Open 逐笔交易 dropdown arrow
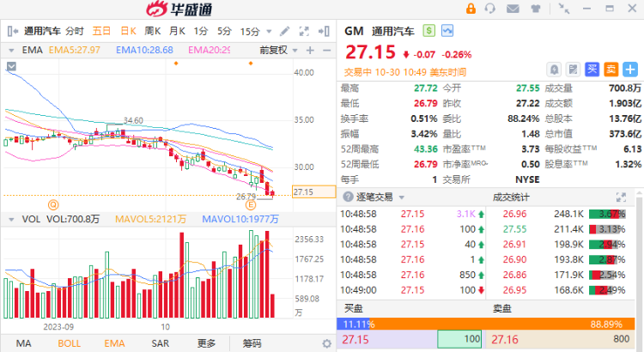This screenshot has height=352, width=644. [x=402, y=197]
